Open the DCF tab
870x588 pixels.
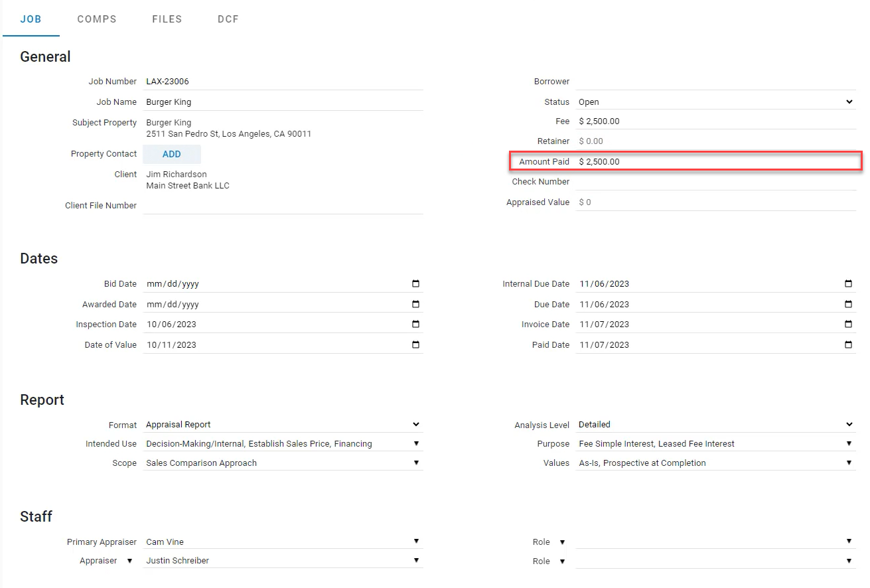tap(228, 19)
